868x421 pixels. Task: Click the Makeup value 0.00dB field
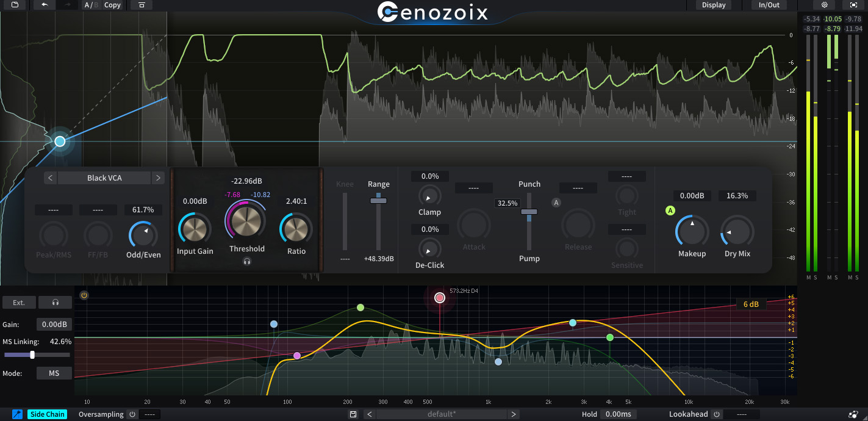click(x=692, y=196)
